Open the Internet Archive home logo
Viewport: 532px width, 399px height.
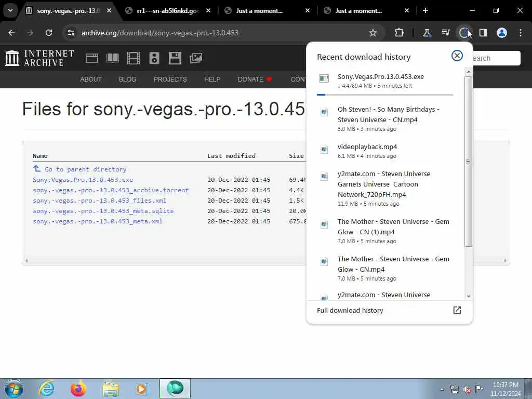39,58
